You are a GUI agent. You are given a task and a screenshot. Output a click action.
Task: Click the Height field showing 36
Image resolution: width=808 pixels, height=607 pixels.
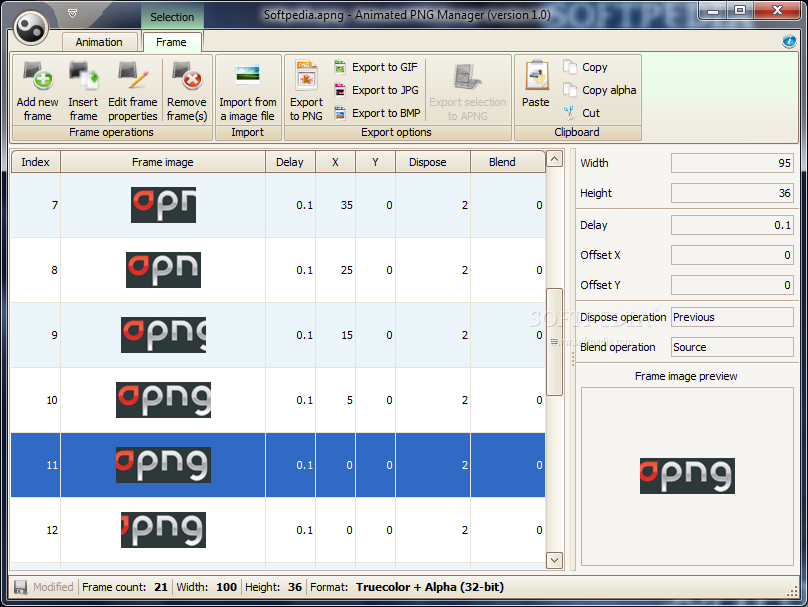[732, 193]
